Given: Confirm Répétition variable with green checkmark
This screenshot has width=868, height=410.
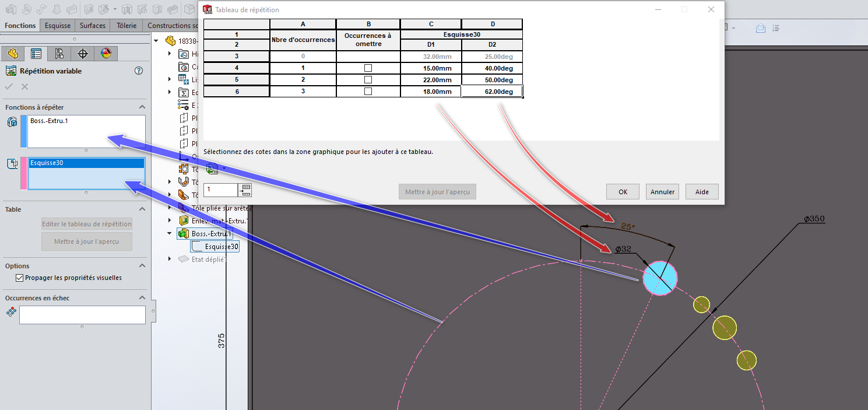Looking at the screenshot, I should click(x=9, y=86).
